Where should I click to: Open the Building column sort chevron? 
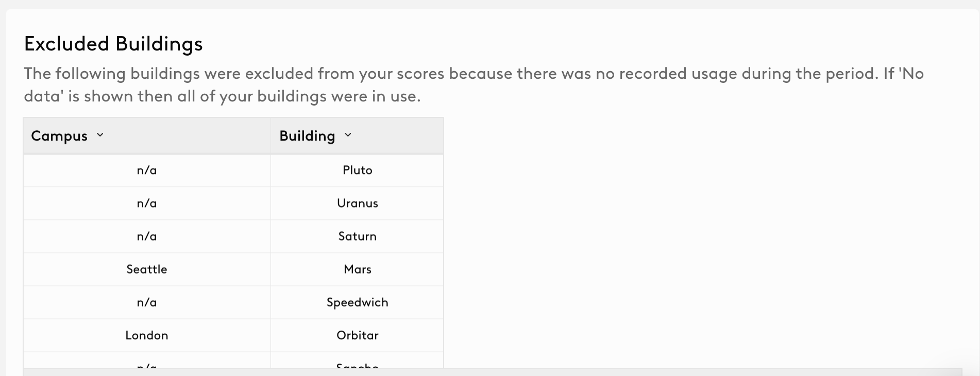point(348,135)
